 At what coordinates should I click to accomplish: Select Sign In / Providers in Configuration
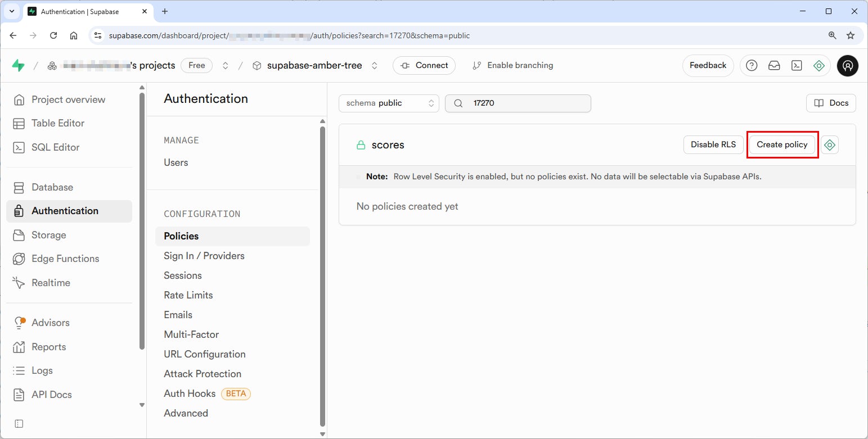204,256
